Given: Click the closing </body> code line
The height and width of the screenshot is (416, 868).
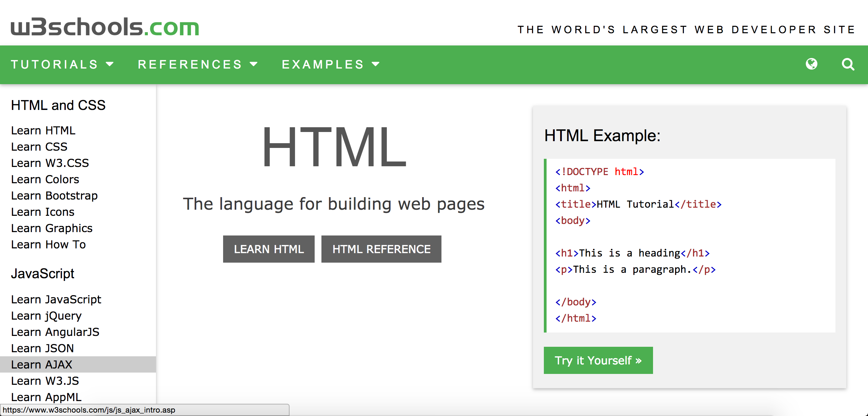Looking at the screenshot, I should point(576,302).
